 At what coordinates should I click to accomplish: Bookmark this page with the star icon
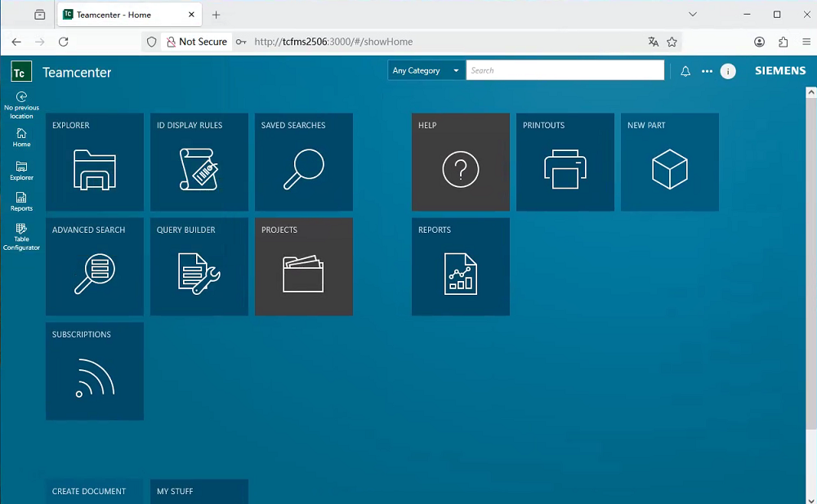click(x=672, y=42)
